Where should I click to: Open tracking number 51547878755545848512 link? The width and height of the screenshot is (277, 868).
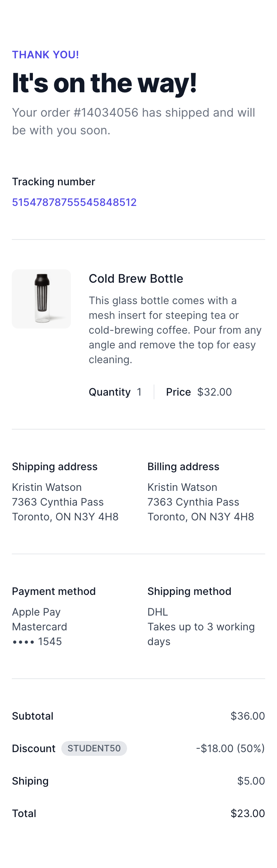tap(74, 202)
